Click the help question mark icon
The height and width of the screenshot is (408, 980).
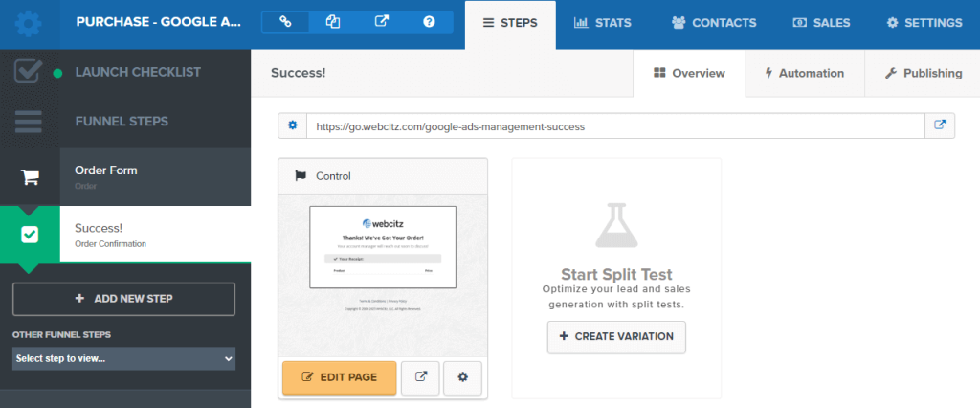429,22
